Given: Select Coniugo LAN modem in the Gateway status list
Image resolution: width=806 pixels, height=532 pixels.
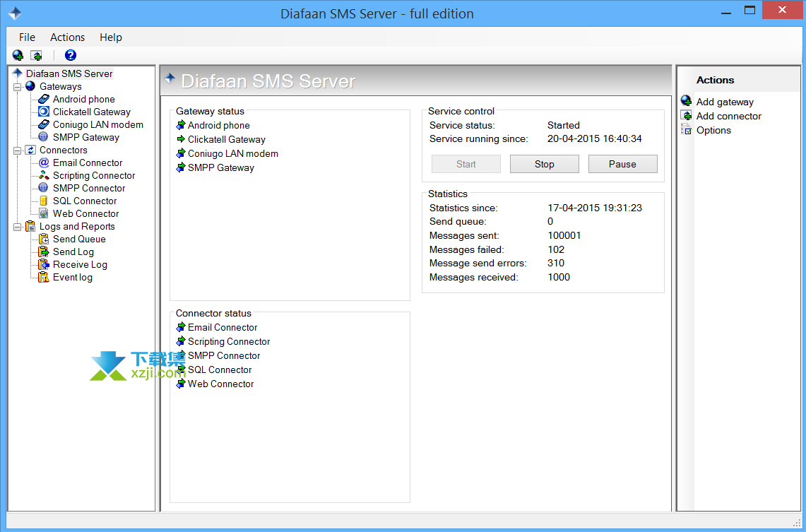Looking at the screenshot, I should 233,154.
